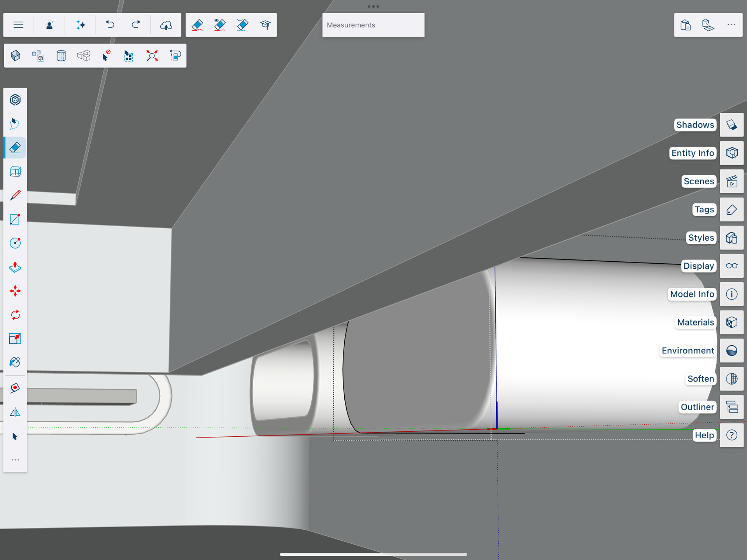Open the top-right ellipsis overflow menu
The width and height of the screenshot is (747, 560).
[731, 25]
